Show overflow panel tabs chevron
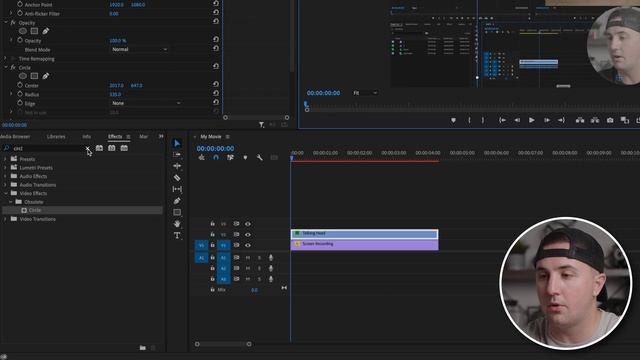The height and width of the screenshot is (360, 640). 161,136
